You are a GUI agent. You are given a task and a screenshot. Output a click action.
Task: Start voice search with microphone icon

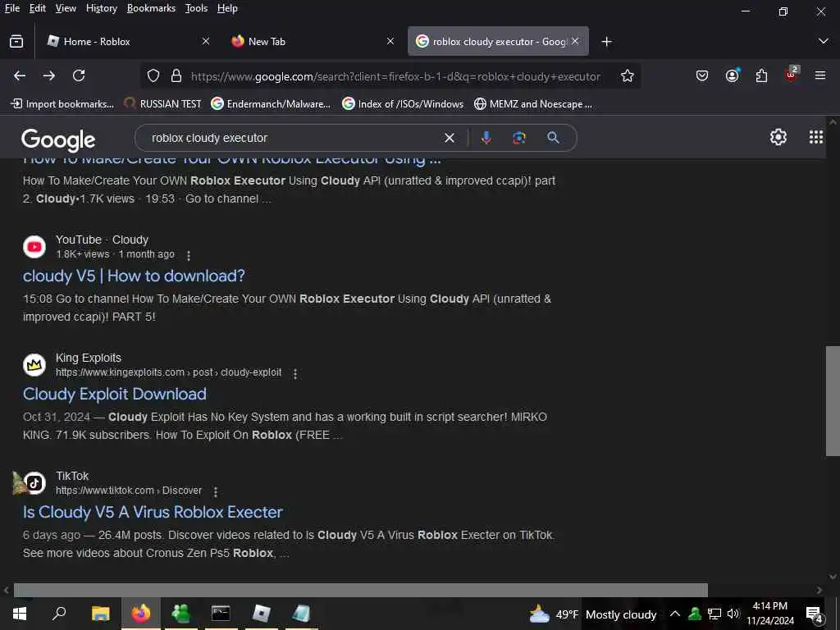[486, 138]
